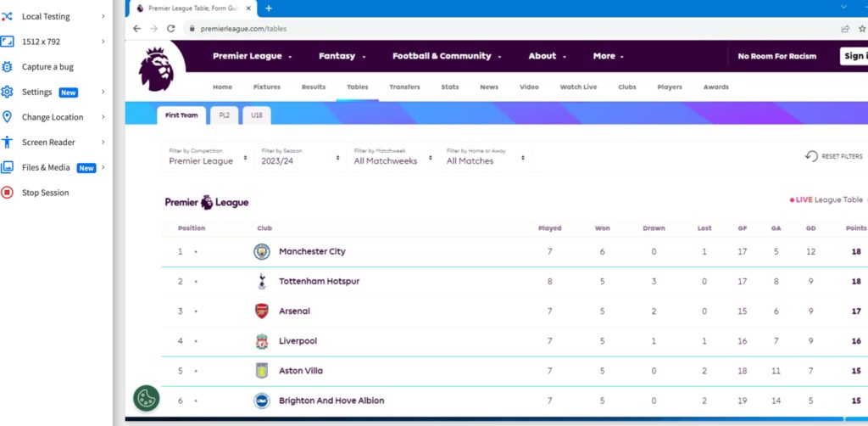Image resolution: width=868 pixels, height=426 pixels.
Task: Expand the Local Testing chevron
Action: pyautogui.click(x=103, y=17)
